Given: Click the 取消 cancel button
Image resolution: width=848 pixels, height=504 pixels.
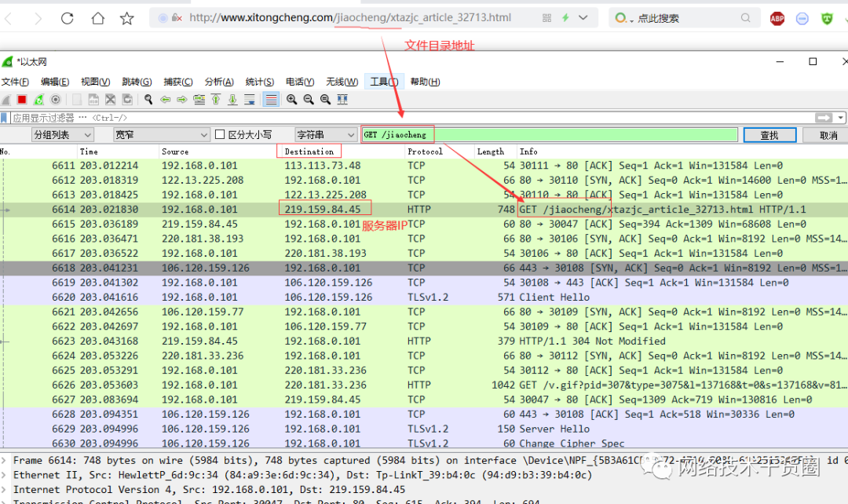Looking at the screenshot, I should click(827, 135).
